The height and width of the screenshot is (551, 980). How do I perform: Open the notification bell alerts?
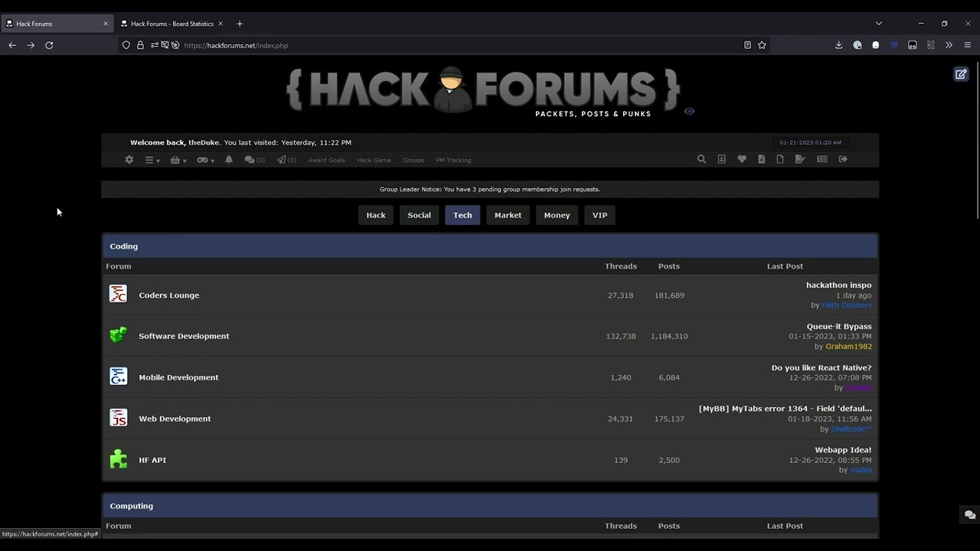[x=229, y=159]
